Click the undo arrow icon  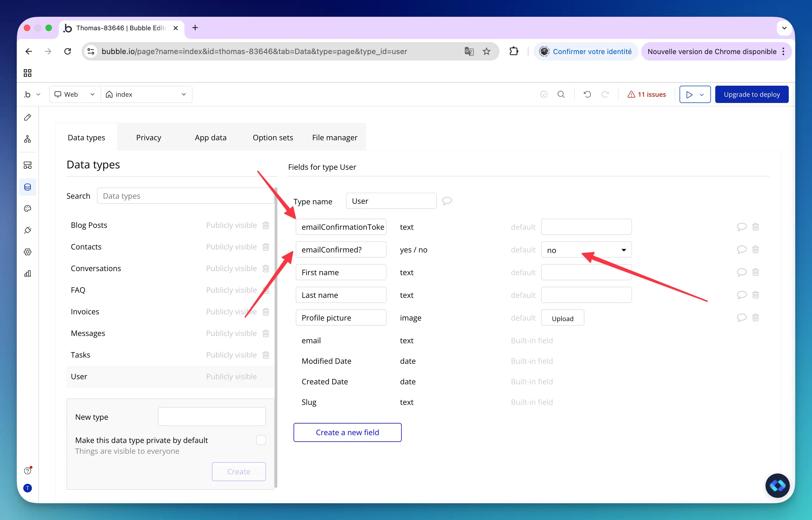click(x=587, y=94)
